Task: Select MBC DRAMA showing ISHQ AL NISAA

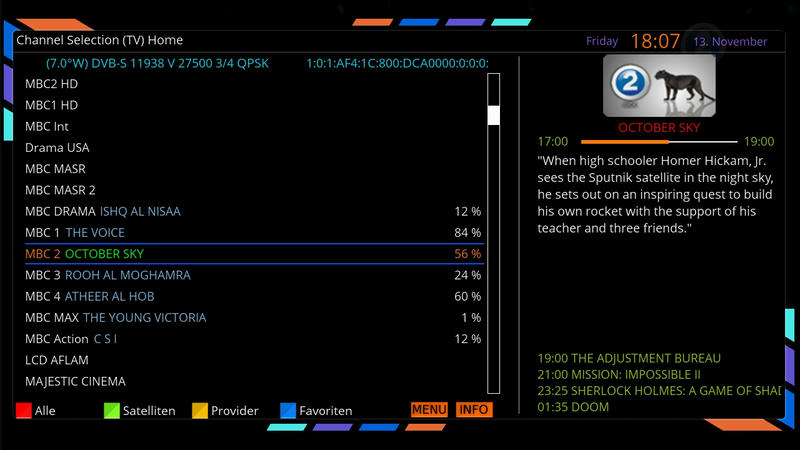Action: coord(254,211)
